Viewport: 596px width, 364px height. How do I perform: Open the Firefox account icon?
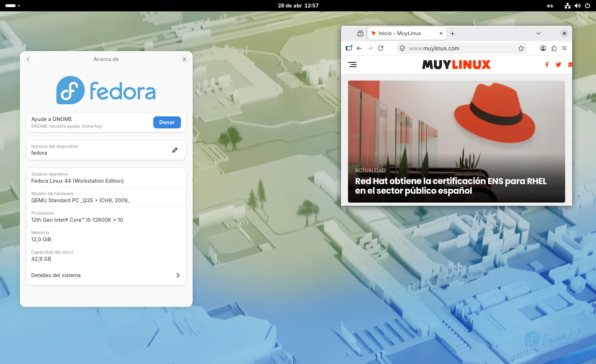coord(543,48)
